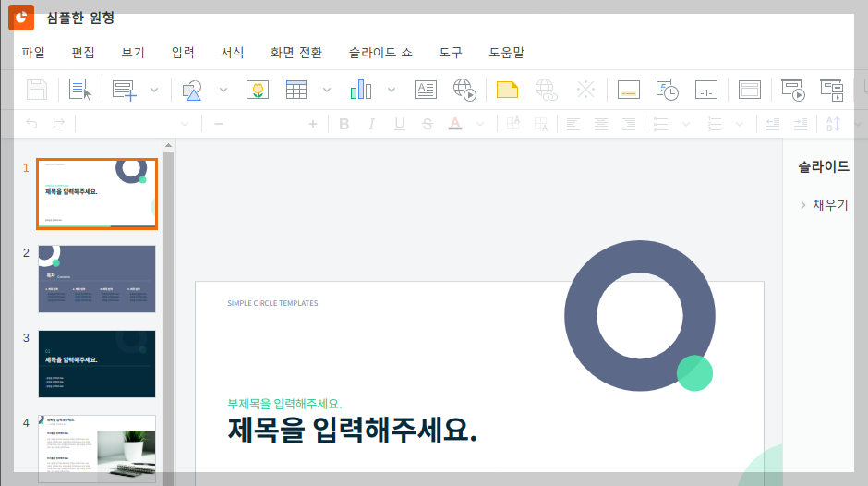Click the orange presentation app logo

pos(21,18)
